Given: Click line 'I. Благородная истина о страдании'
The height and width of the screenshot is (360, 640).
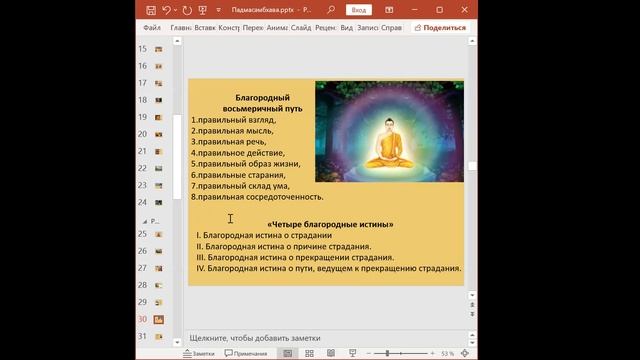Looking at the screenshot, I should 264,236.
